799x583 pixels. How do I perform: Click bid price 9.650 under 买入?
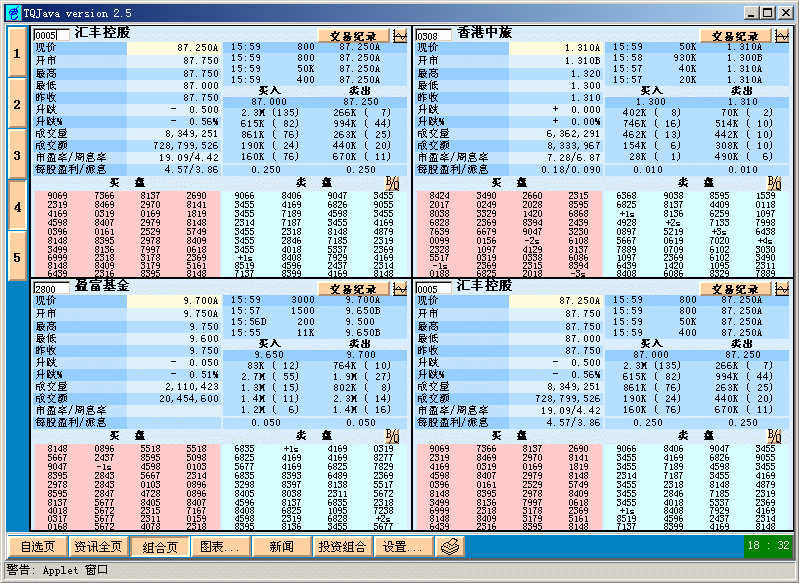(269, 355)
